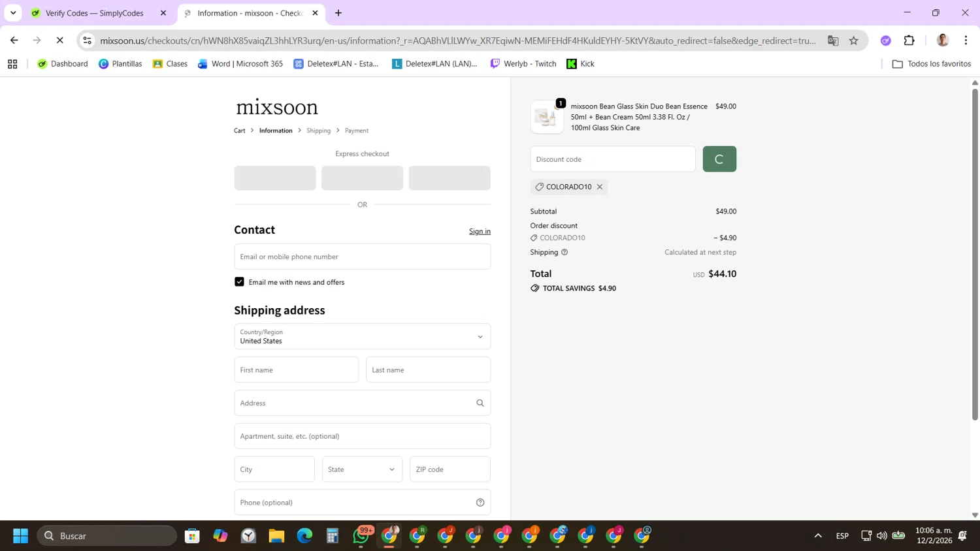The height and width of the screenshot is (551, 980).
Task: Click the Sign in link
Action: pyautogui.click(x=480, y=231)
